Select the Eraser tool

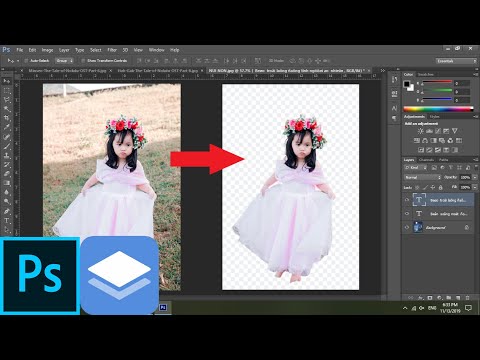tap(7, 174)
